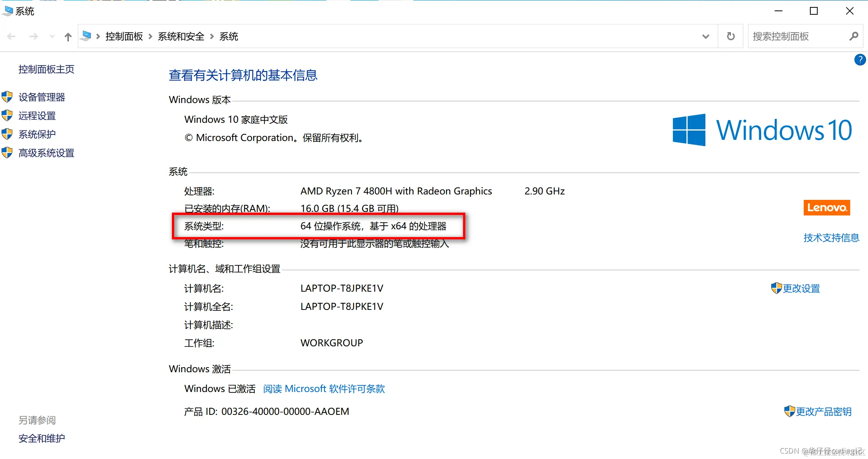Open 阅读 Microsoft 软件许可条款 link

(324, 389)
